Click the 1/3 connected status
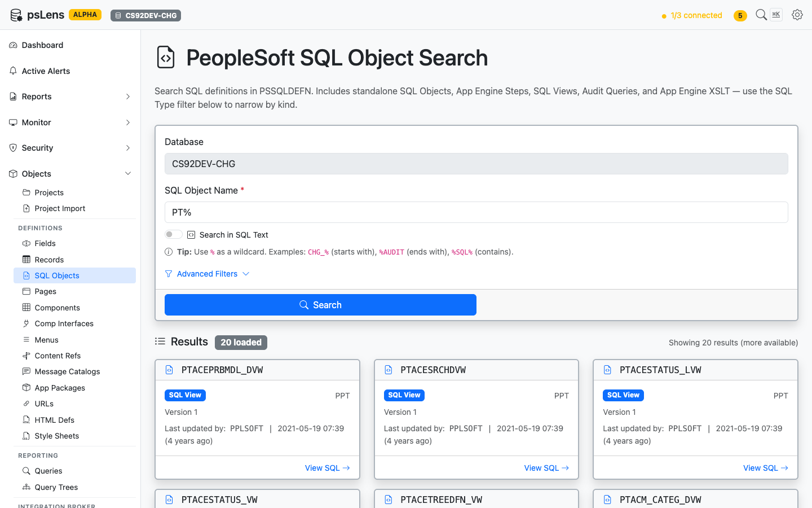812x508 pixels. 692,16
